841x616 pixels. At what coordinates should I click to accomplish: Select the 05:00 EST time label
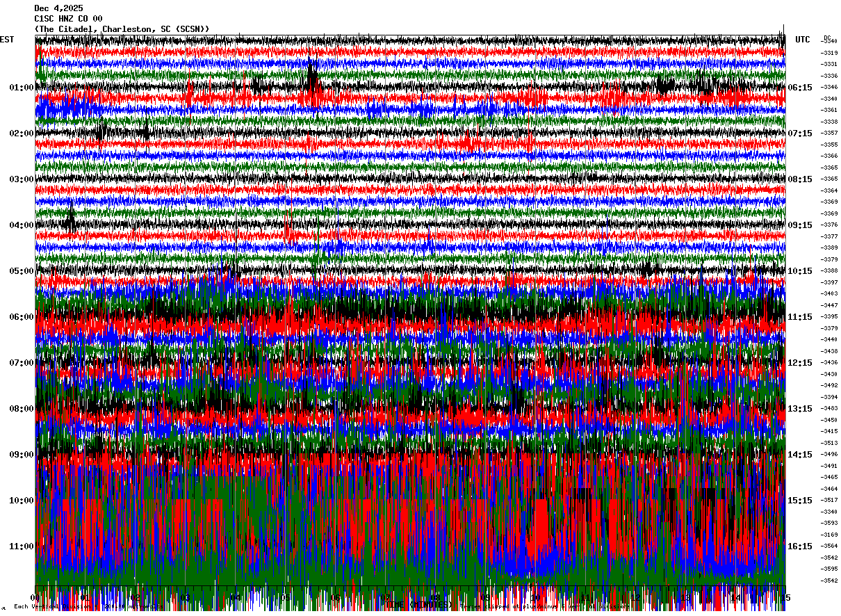click(x=22, y=271)
